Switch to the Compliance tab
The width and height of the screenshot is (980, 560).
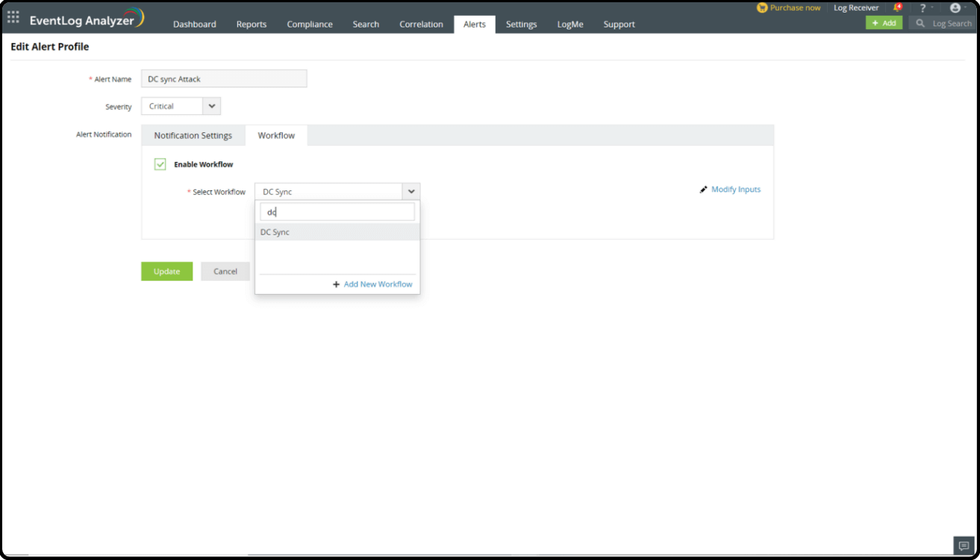[310, 24]
